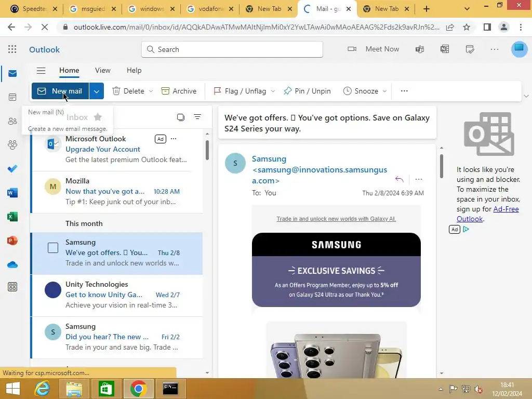Screen dimensions: 532x399
Task: Open top bar more options ellipsis
Action: (x=495, y=49)
